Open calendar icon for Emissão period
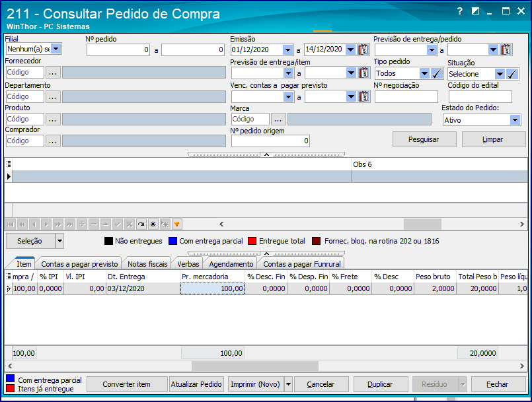The image size is (532, 402). 363,50
